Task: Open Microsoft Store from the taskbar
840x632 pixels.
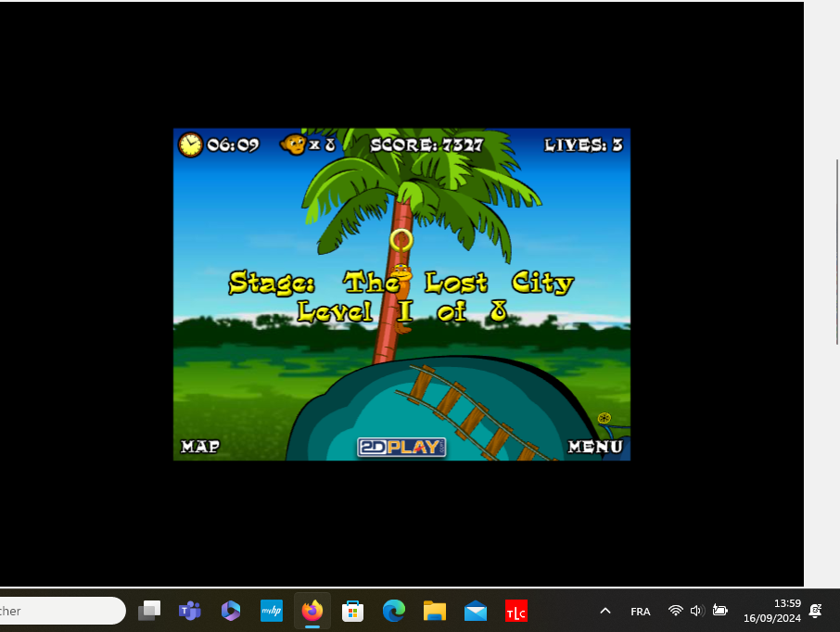Action: [353, 611]
